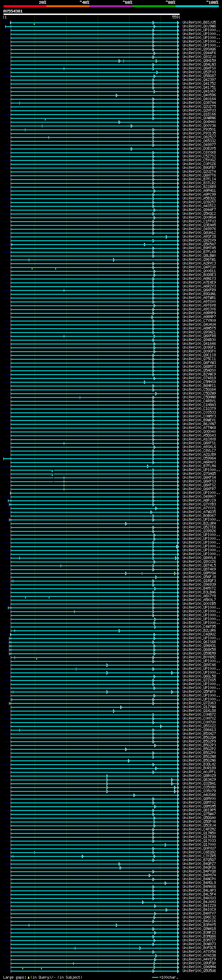Screen dimensions: 222x980
Task: Select label UniRef100_B3PAY5
Action: pos(199,925)
